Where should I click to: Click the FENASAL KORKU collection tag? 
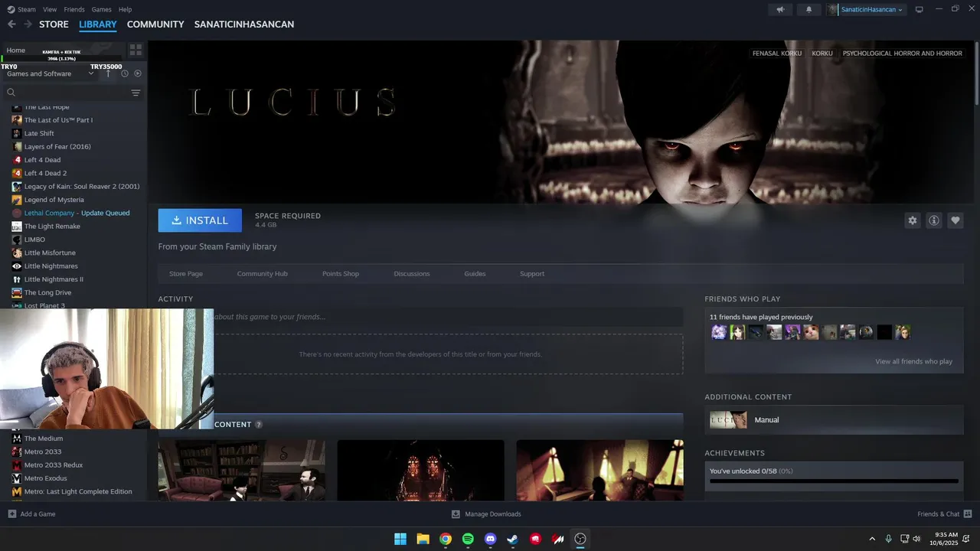point(777,54)
